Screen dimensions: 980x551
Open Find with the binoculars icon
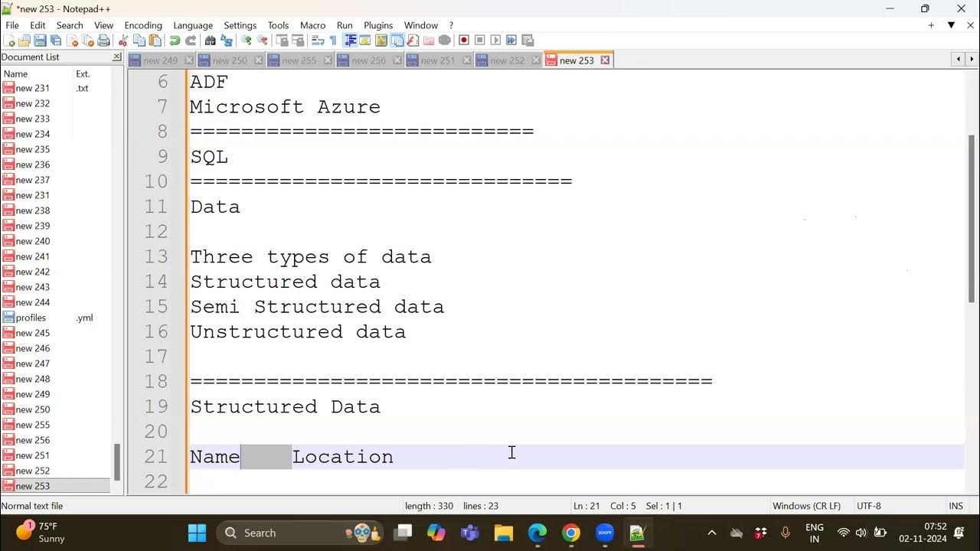point(211,41)
